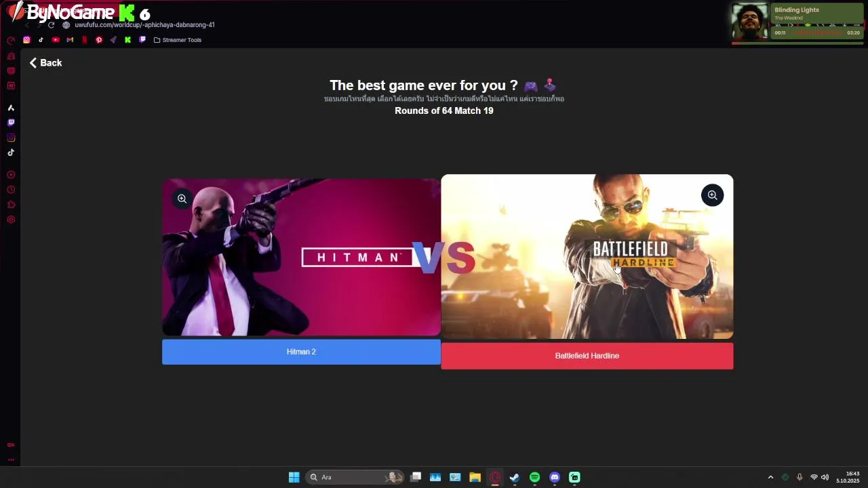Open the Instagram bookmark in the bookmarks bar
The width and height of the screenshot is (868, 488).
26,40
